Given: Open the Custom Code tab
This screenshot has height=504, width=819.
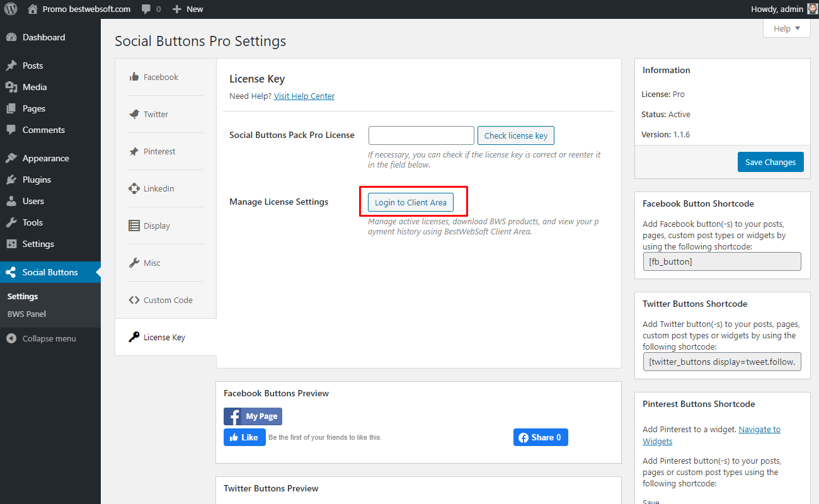Looking at the screenshot, I should (166, 300).
